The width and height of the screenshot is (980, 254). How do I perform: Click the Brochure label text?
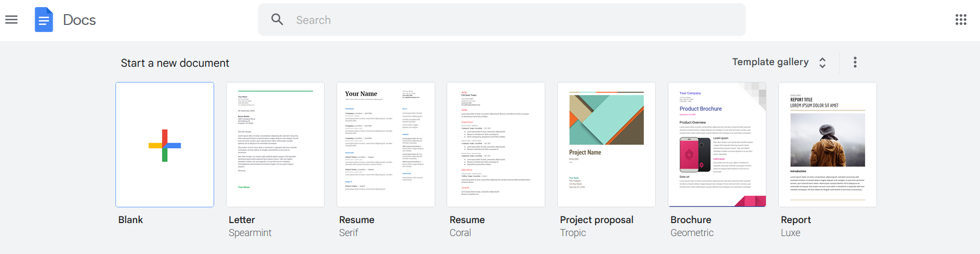pos(691,220)
